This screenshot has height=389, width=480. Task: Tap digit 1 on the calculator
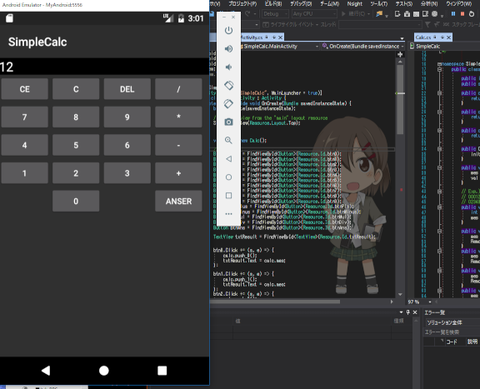point(25,173)
